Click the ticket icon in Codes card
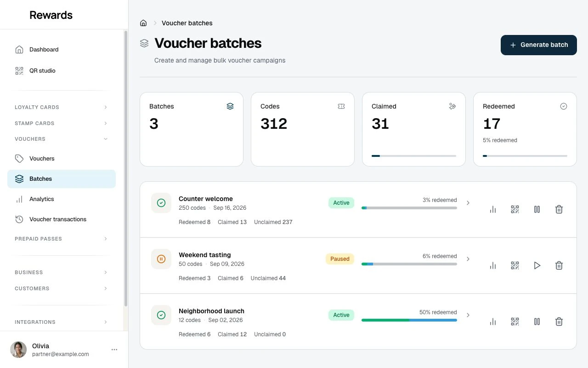 pos(341,106)
